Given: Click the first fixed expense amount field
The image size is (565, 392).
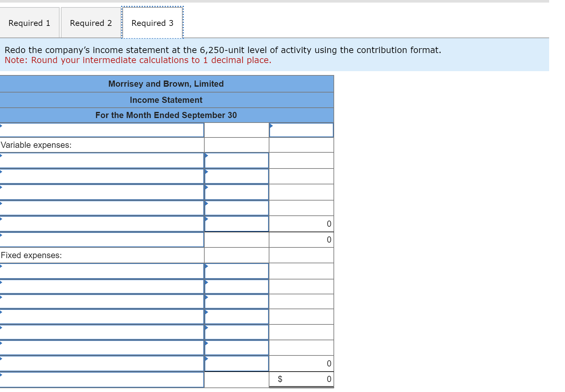Looking at the screenshot, I should 237,271.
